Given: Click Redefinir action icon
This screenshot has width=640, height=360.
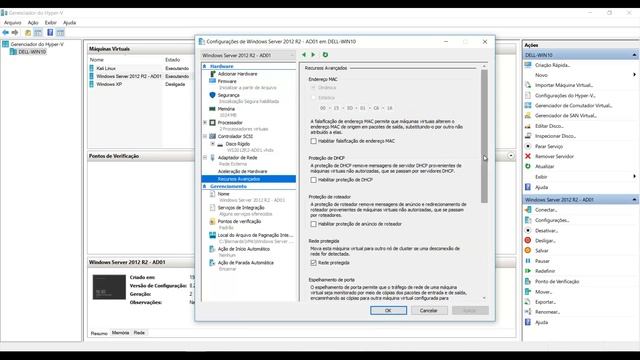Looking at the screenshot, I should [528, 271].
